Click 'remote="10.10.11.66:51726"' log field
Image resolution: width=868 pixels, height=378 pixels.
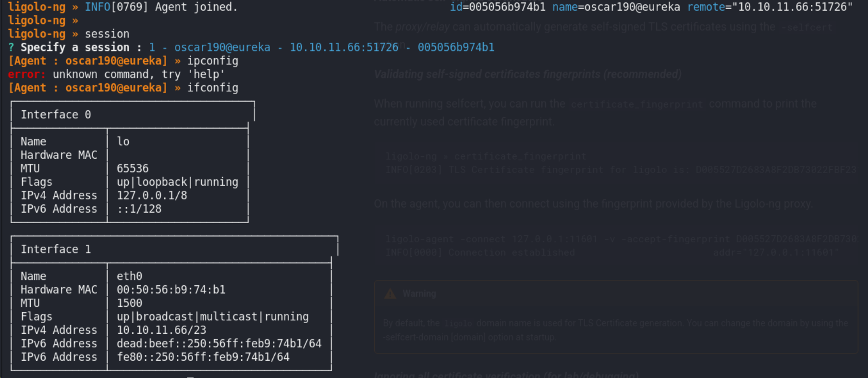pyautogui.click(x=770, y=7)
